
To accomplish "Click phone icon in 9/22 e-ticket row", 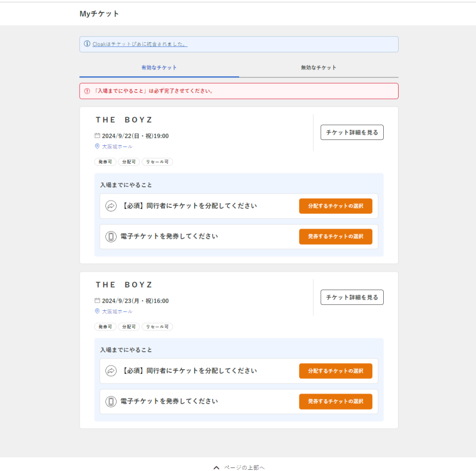I will (x=111, y=236).
